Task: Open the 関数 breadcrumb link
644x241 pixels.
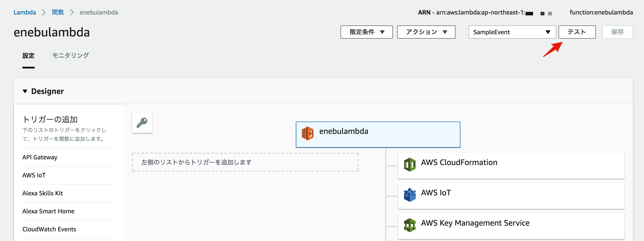Action: [x=58, y=12]
